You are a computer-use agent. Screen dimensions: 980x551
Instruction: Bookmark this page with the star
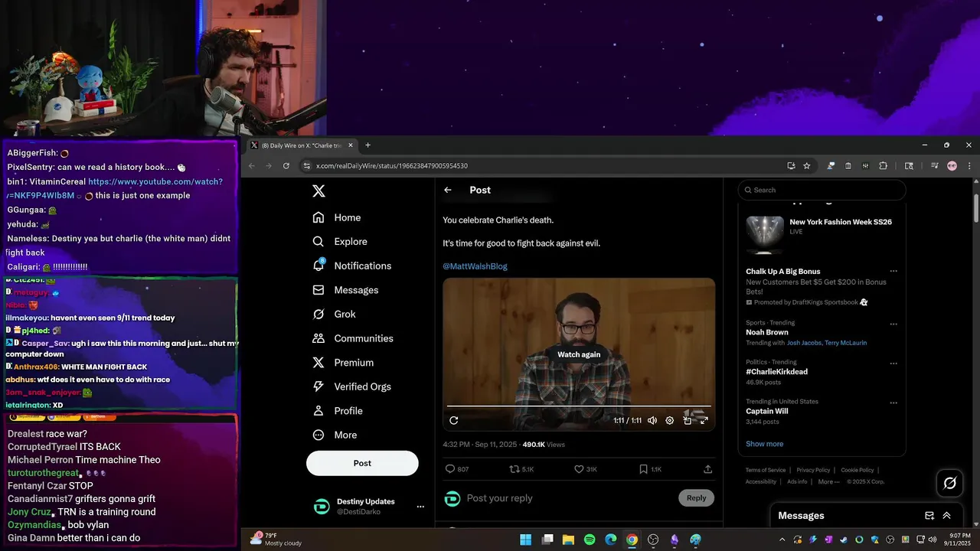pos(807,166)
